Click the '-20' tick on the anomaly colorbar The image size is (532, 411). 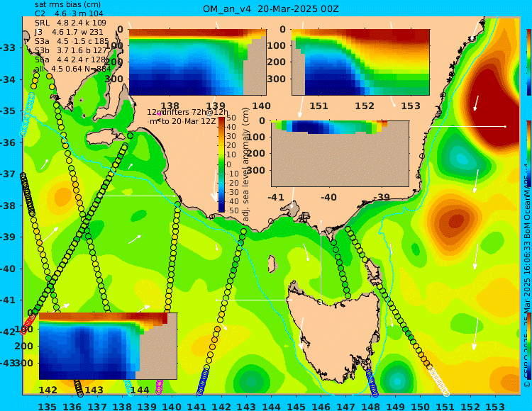[233, 184]
